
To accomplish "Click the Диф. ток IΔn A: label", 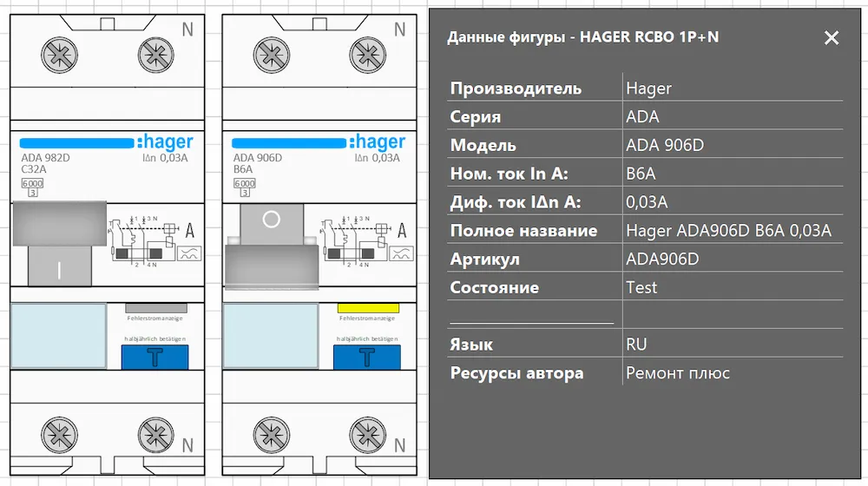I will (516, 202).
